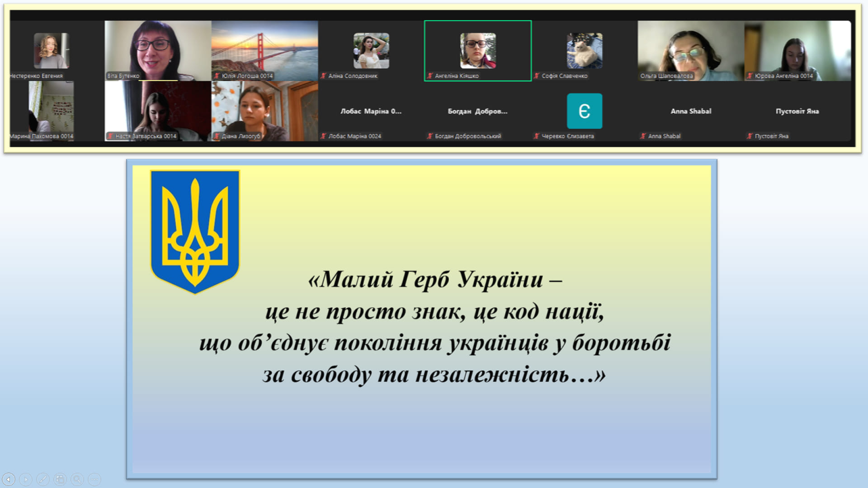Click the name label Софія Славченко
Viewport: 868px width, 488px height.
[565, 76]
